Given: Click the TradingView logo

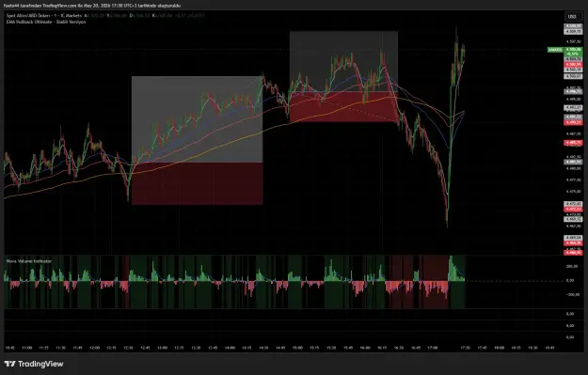Looking at the screenshot, I should click(x=34, y=364).
